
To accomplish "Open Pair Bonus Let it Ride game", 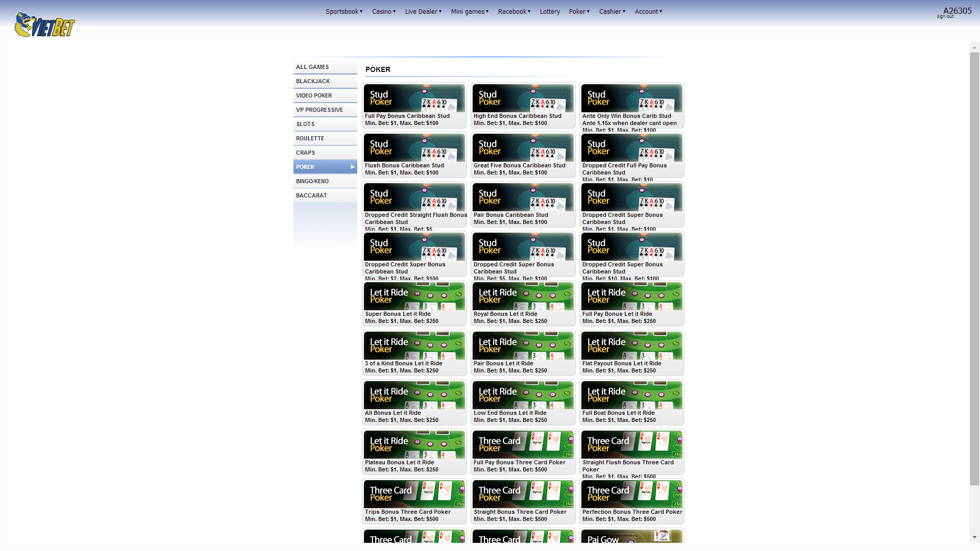I will 523,346.
